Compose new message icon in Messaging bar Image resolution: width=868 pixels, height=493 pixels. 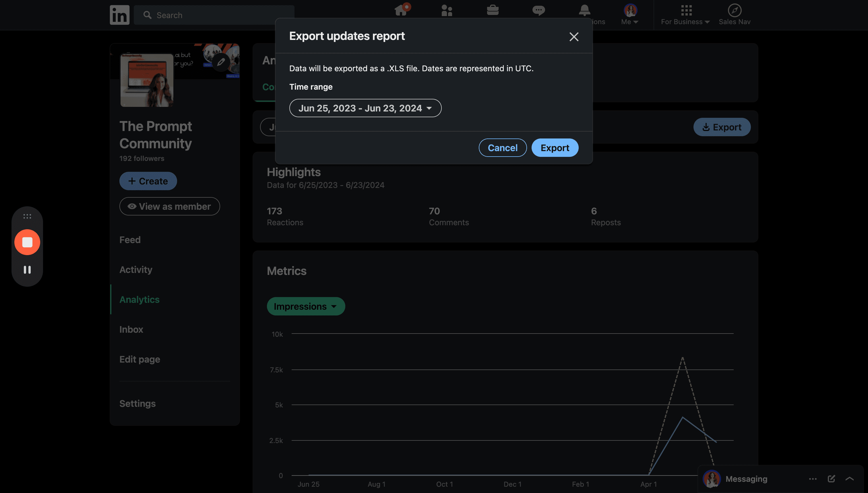(831, 478)
